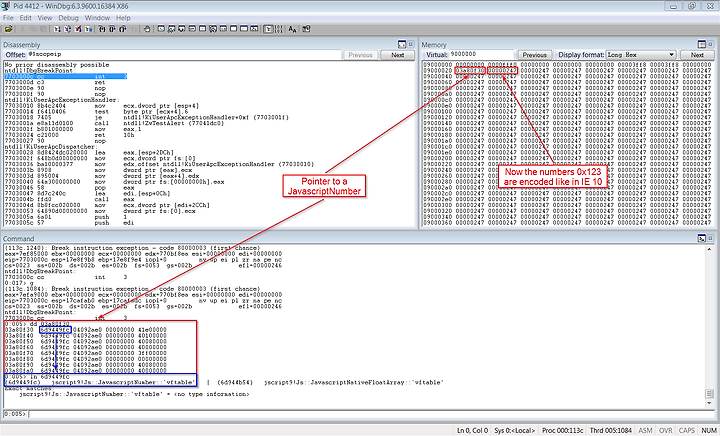
Task: Open the Call Stack window toolbar icon
Action: coord(213,29)
